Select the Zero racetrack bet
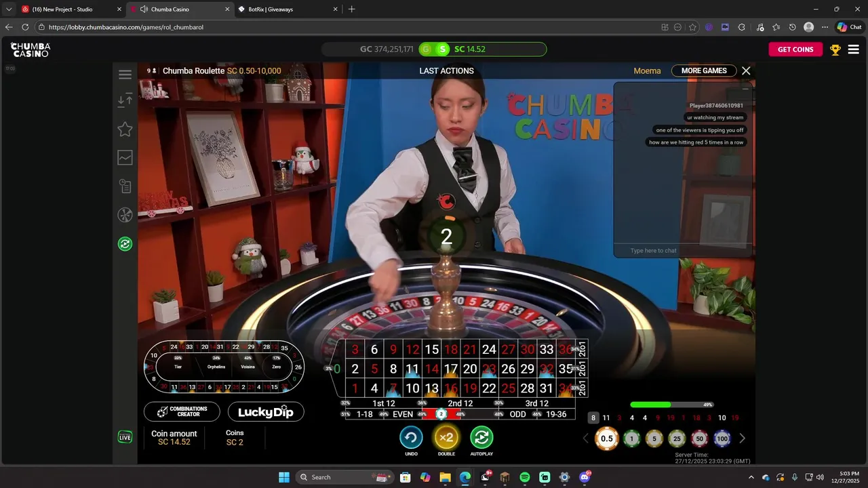This screenshot has height=488, width=868. pyautogui.click(x=276, y=367)
